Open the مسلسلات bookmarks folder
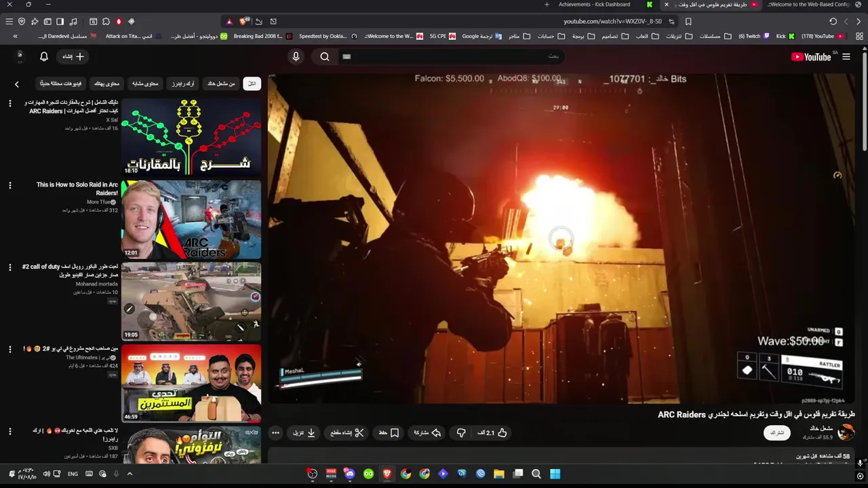The height and width of the screenshot is (488, 868). click(715, 36)
